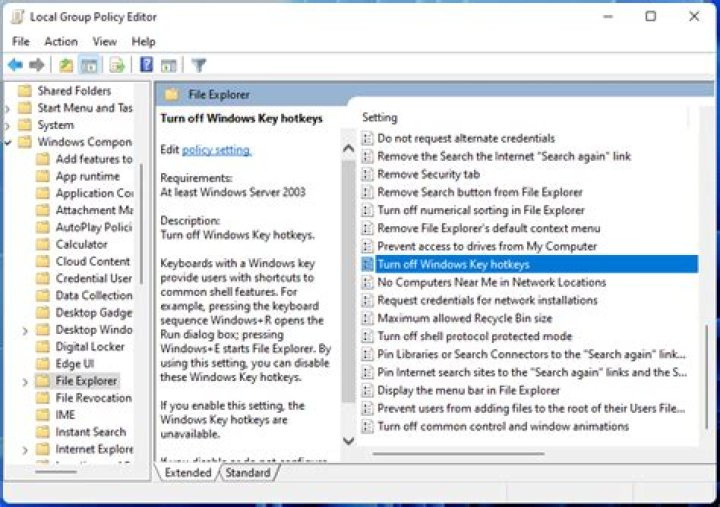The image size is (720, 507).
Task: Expand the System folder node
Action: [x=9, y=126]
